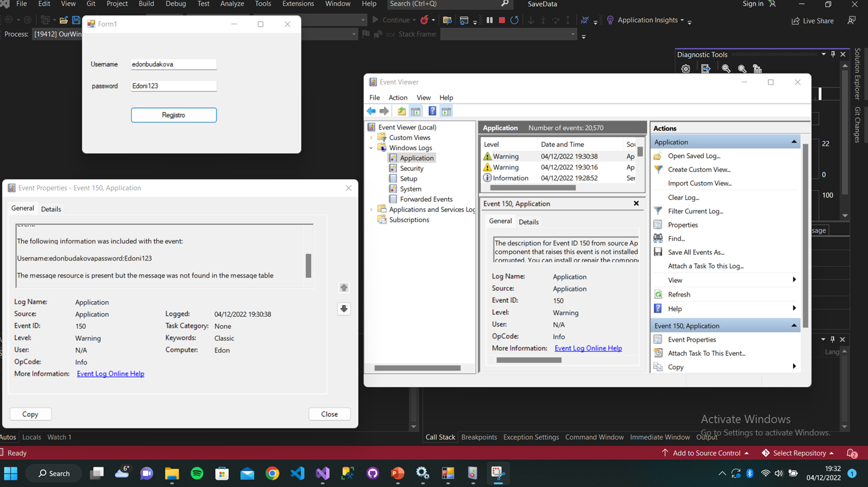This screenshot has width=868, height=487.
Task: Open Event Viewer Help using the question mark icon
Action: [x=433, y=111]
